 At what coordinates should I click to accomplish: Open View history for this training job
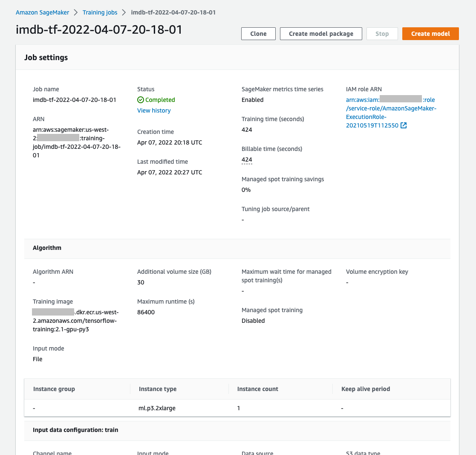(154, 110)
